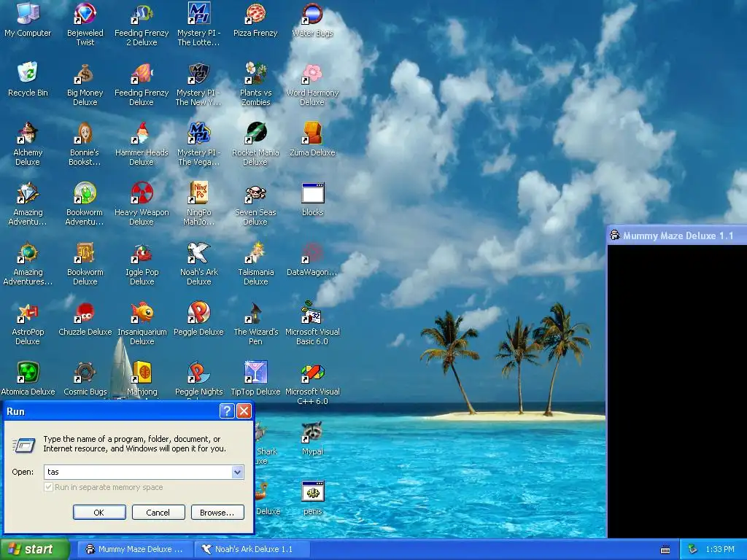Switch to Mummy Maze Deluxe taskbar button
This screenshot has height=560, width=747.
click(x=135, y=549)
